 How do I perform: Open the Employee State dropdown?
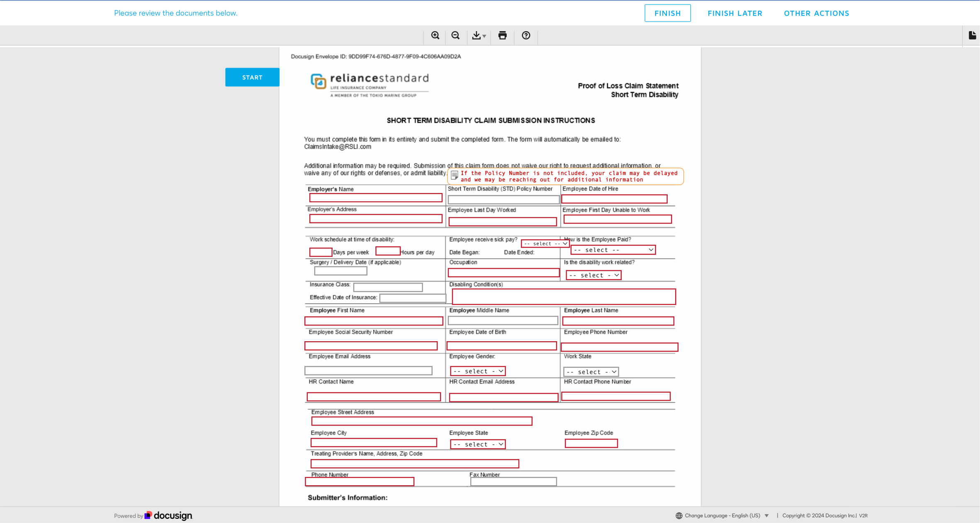[478, 444]
